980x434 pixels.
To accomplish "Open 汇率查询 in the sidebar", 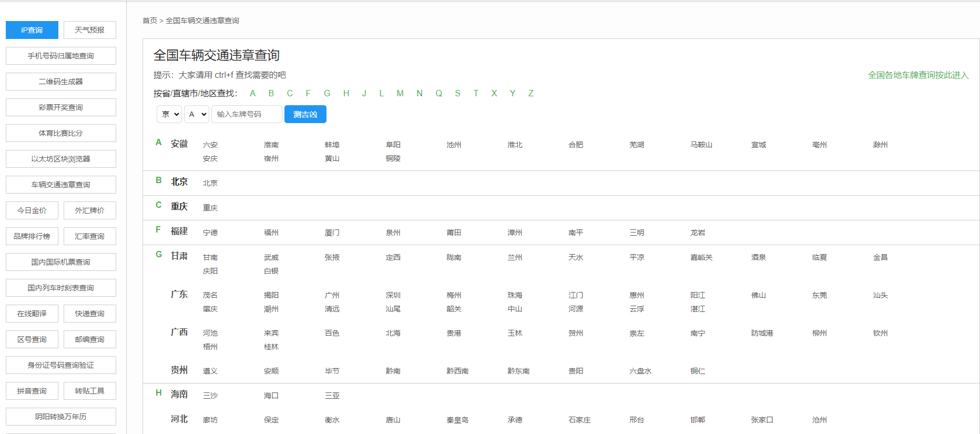I will click(89, 236).
